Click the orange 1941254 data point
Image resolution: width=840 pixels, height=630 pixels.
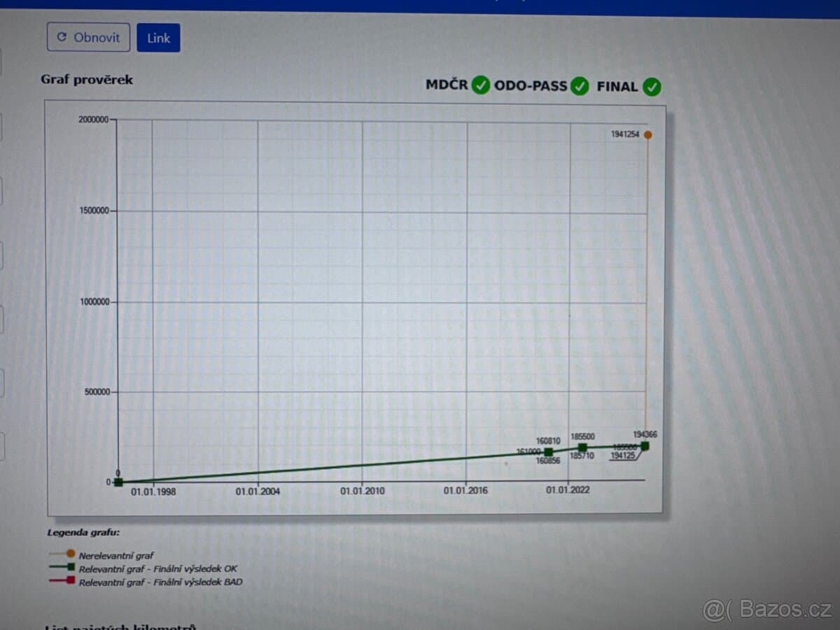click(x=648, y=135)
